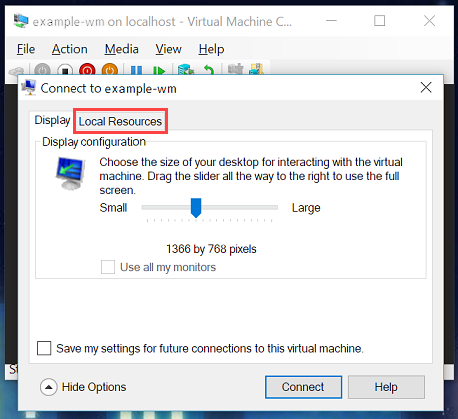Maximize the Virtual Machine Connection window

pos(379,21)
